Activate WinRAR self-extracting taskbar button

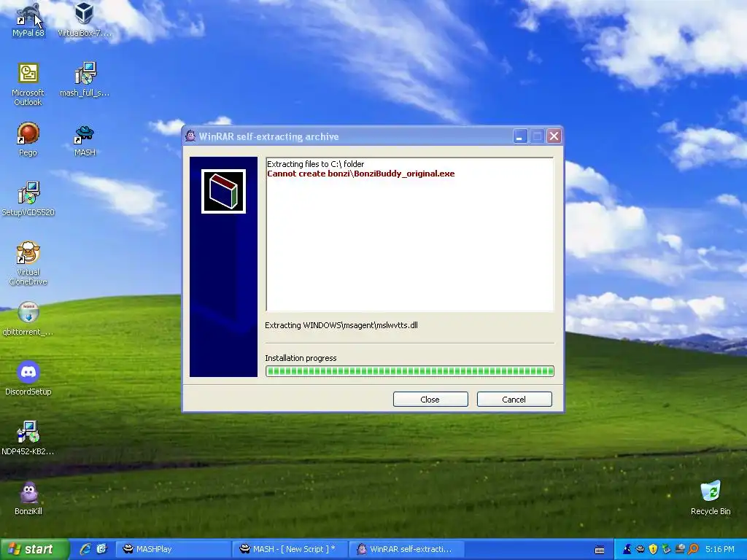406,549
